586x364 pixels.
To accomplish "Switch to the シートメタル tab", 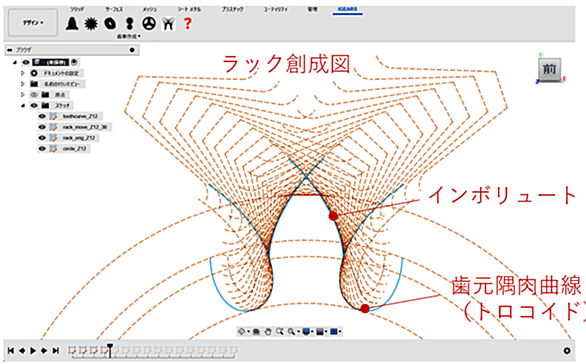I will [189, 9].
